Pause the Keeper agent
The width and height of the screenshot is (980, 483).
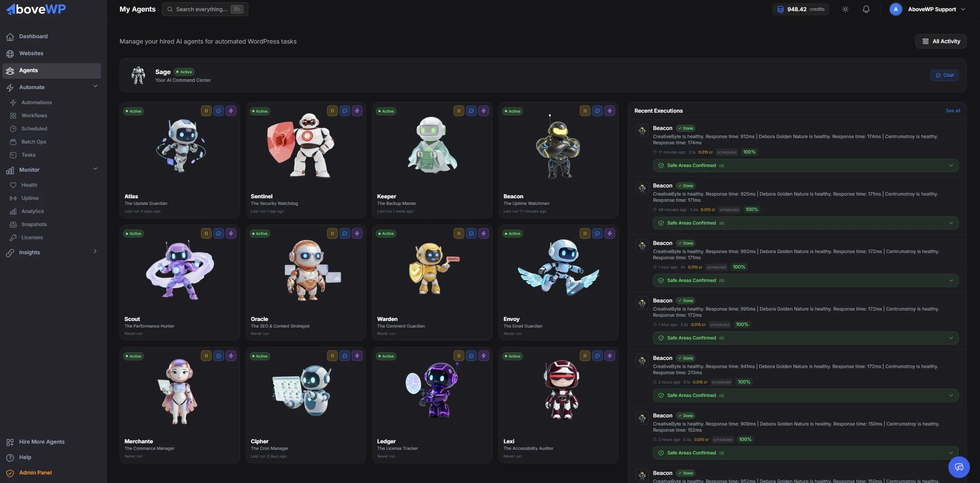pyautogui.click(x=459, y=111)
